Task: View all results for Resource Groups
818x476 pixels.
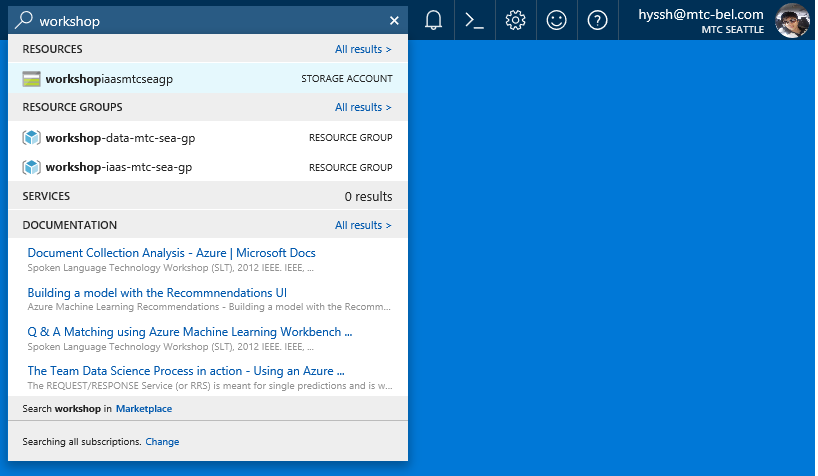Action: click(363, 107)
